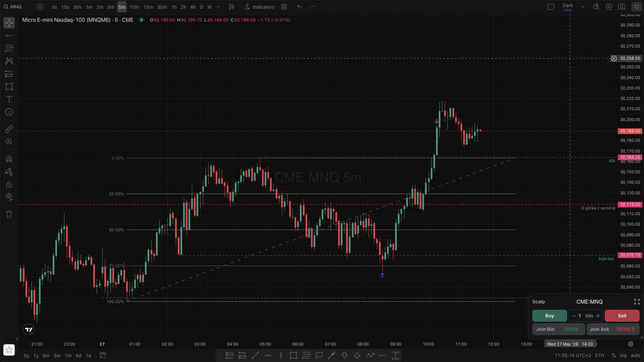Switch to the Daily (D) interval

[201, 7]
